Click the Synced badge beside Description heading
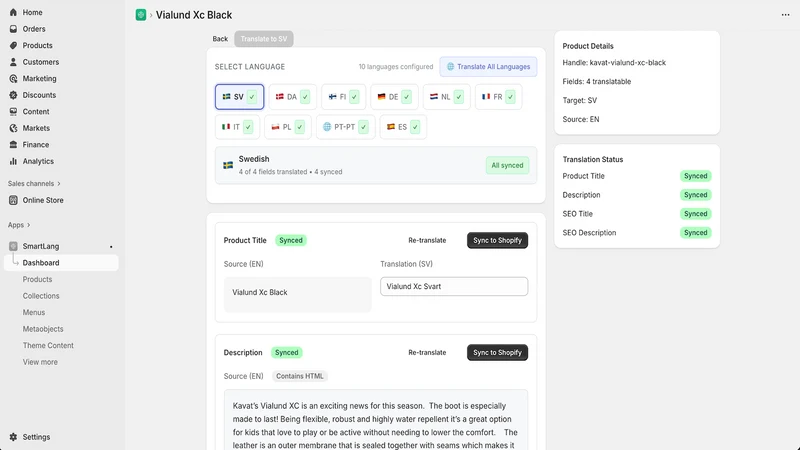Screen dimensions: 800x450 [x=287, y=353]
